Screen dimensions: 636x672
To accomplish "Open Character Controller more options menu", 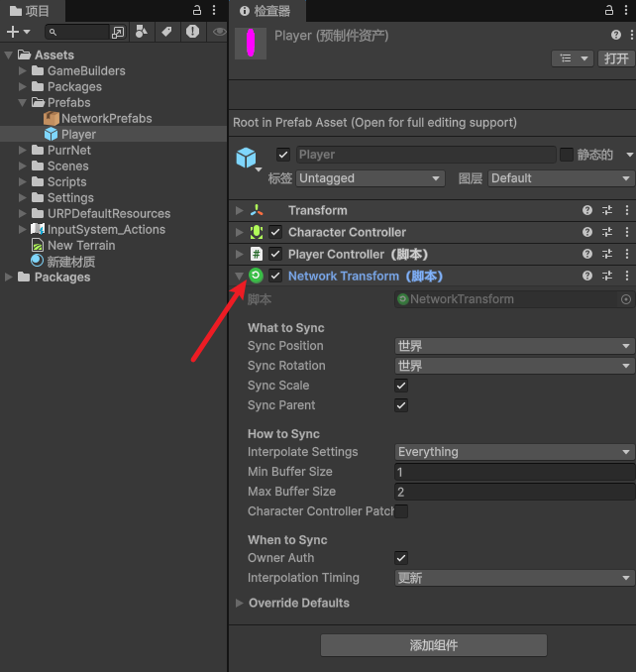I will point(627,232).
